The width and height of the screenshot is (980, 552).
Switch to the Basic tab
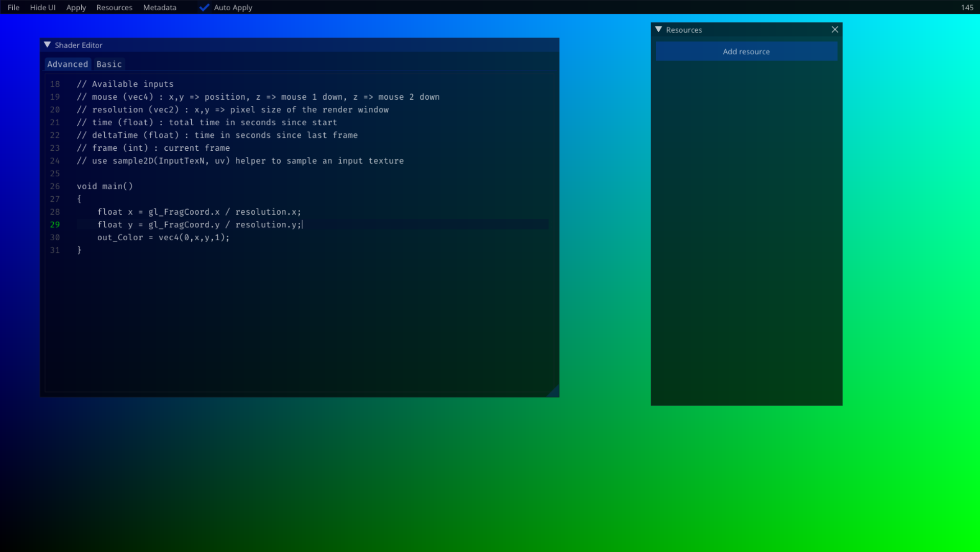pyautogui.click(x=109, y=64)
